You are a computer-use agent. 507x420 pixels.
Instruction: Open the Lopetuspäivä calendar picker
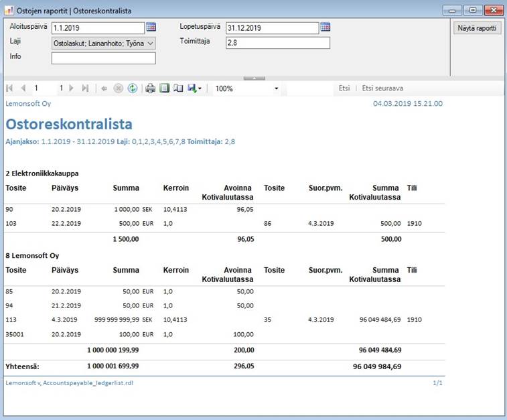point(325,27)
